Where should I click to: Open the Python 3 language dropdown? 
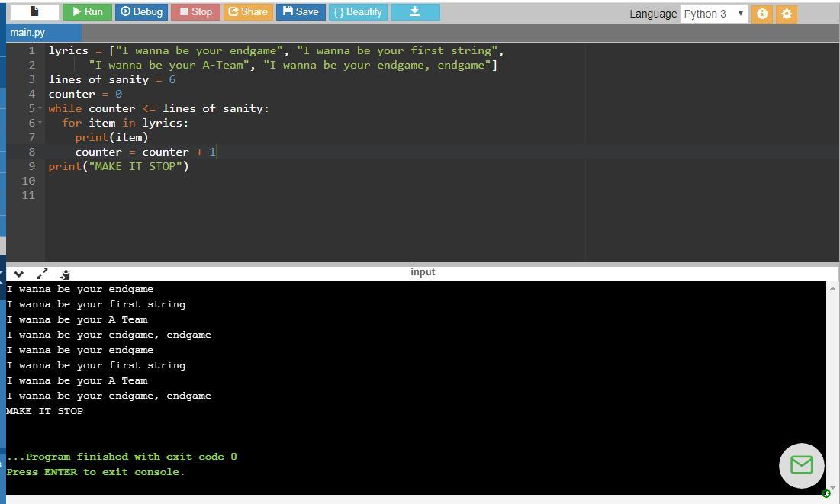click(713, 14)
